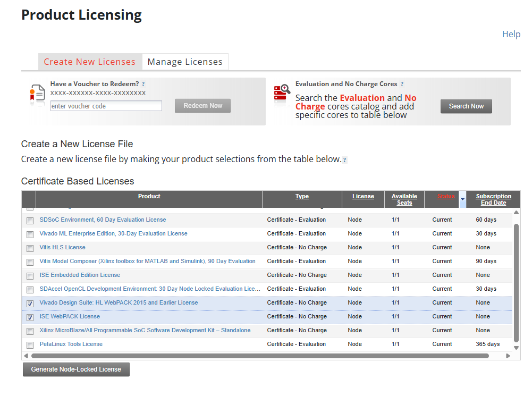Sort table by Available Seats header
Image resolution: width=532 pixels, height=396 pixels.
click(404, 199)
